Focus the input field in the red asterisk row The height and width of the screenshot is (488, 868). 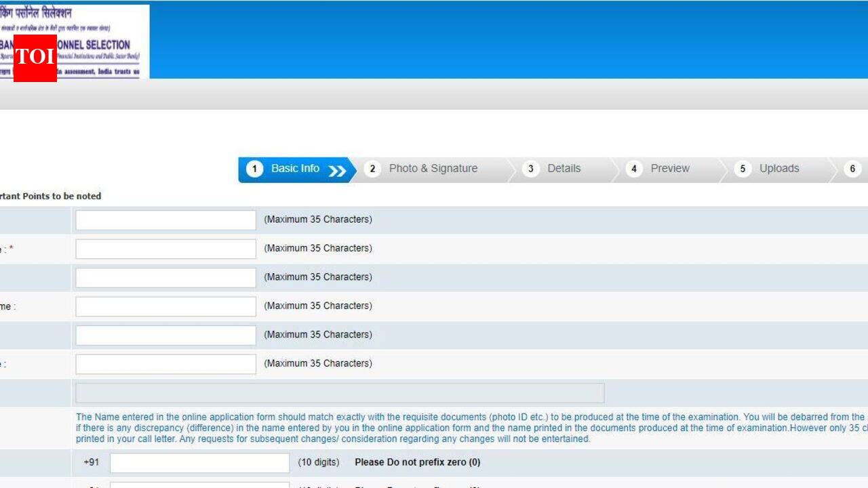coord(165,249)
